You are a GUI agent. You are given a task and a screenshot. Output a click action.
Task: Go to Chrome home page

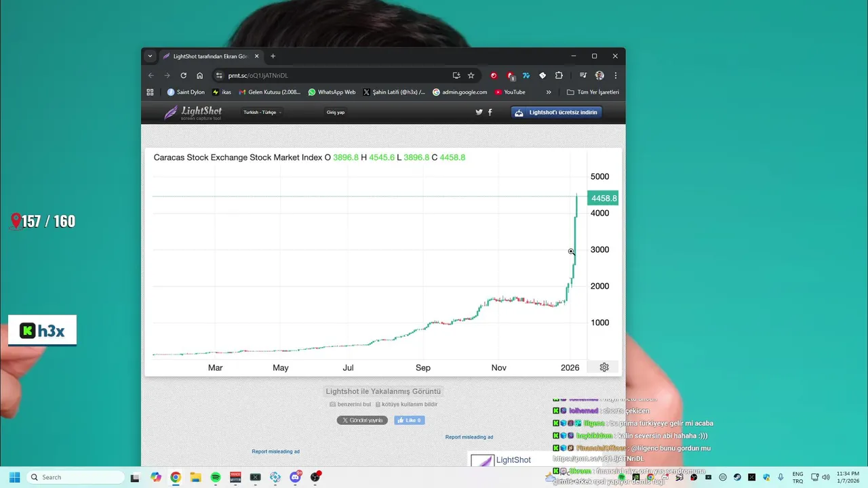(199, 75)
